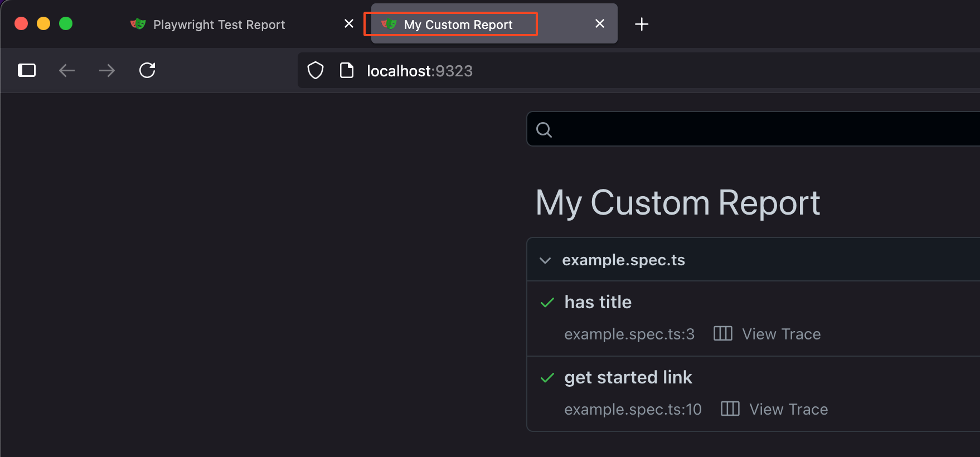Screen dimensions: 980x457
Task: Open the 'get started link' test result
Action: tap(628, 377)
